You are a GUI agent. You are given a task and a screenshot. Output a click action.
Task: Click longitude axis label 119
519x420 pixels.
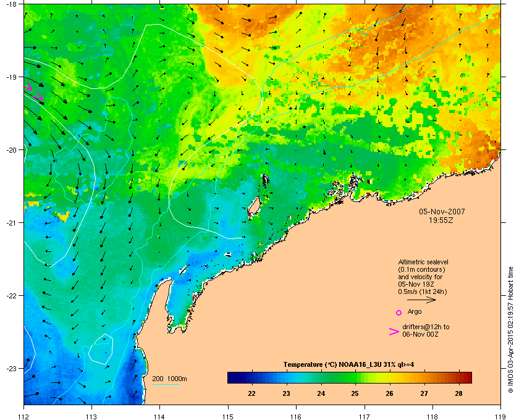tap(500, 416)
